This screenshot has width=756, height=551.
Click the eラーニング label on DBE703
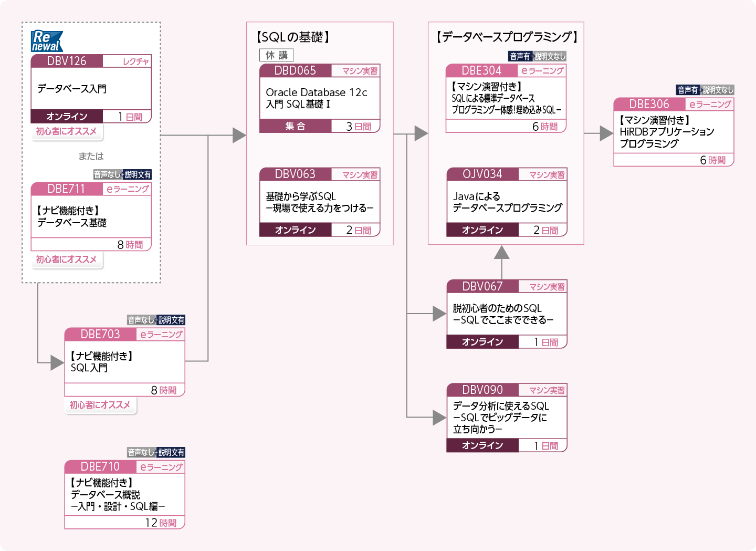(161, 334)
